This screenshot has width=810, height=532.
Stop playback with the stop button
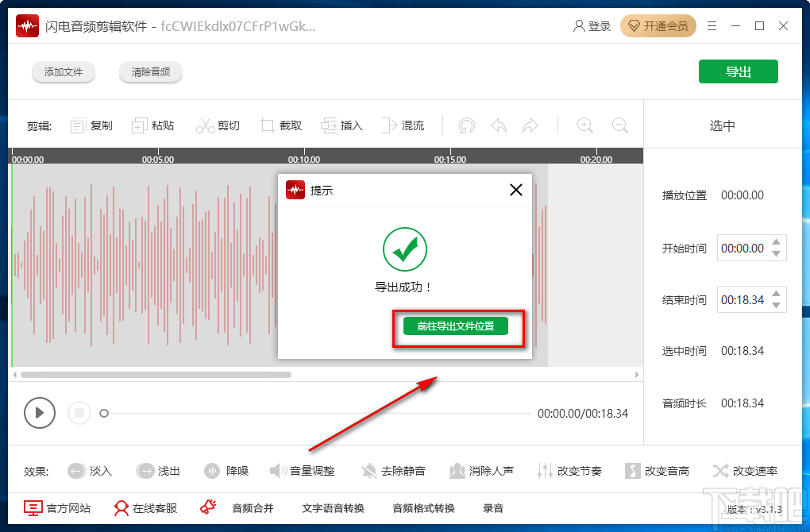pos(79,413)
